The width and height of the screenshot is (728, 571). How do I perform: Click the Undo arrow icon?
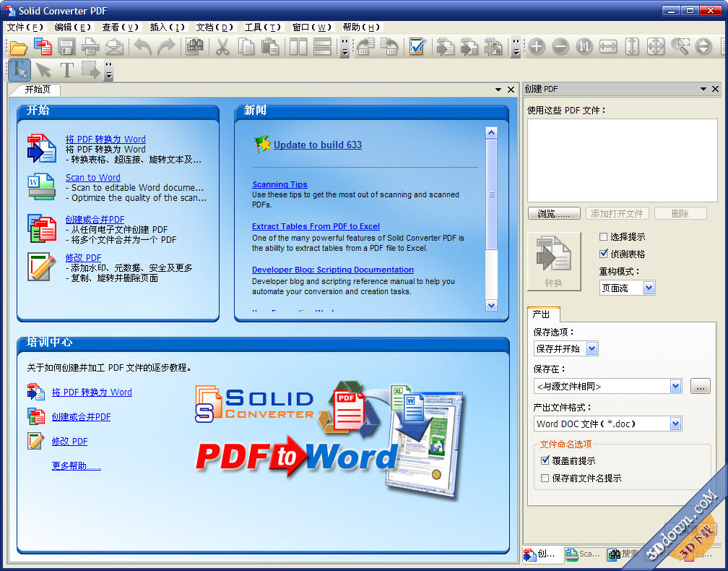click(x=142, y=47)
